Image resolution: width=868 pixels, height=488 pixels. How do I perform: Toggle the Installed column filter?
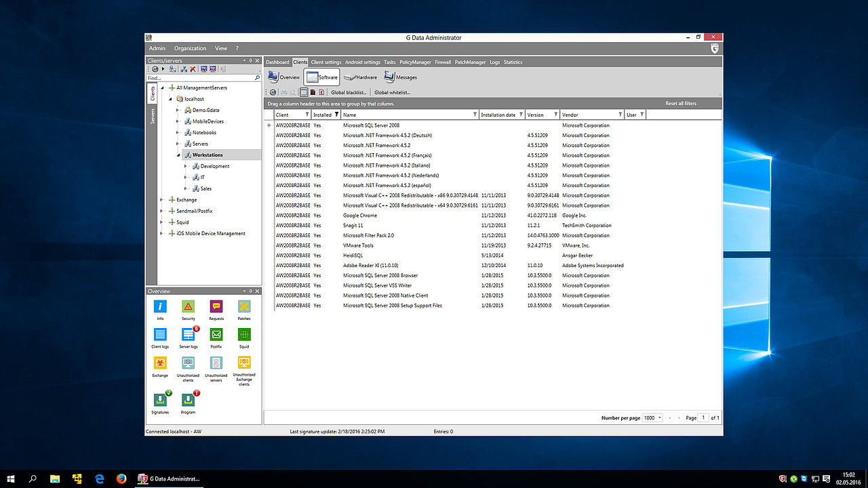coord(337,115)
